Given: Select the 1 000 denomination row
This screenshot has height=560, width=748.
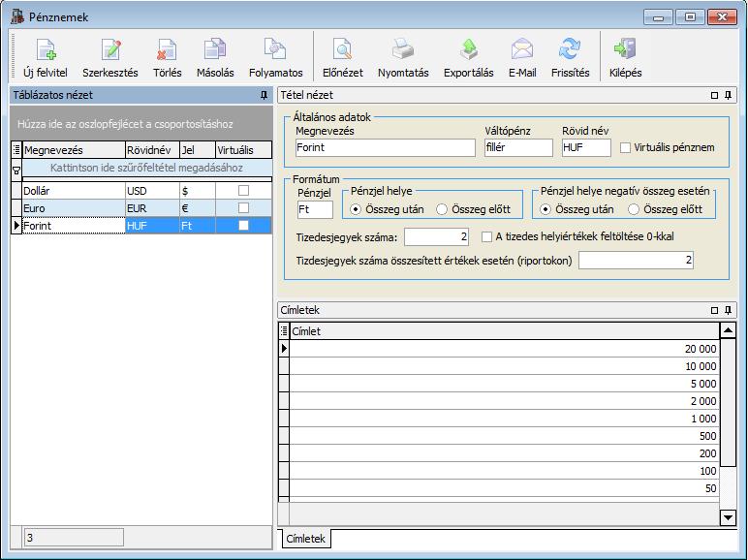Looking at the screenshot, I should pyautogui.click(x=504, y=419).
